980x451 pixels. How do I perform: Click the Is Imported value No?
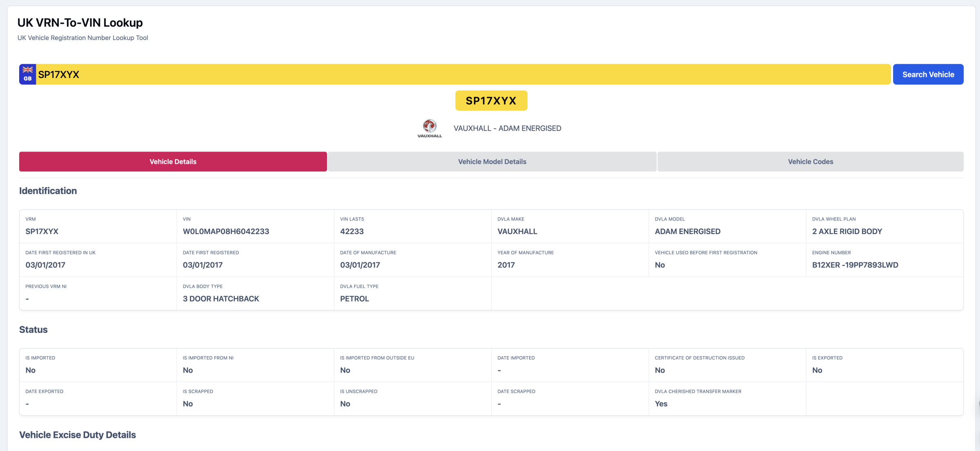pyautogui.click(x=31, y=371)
